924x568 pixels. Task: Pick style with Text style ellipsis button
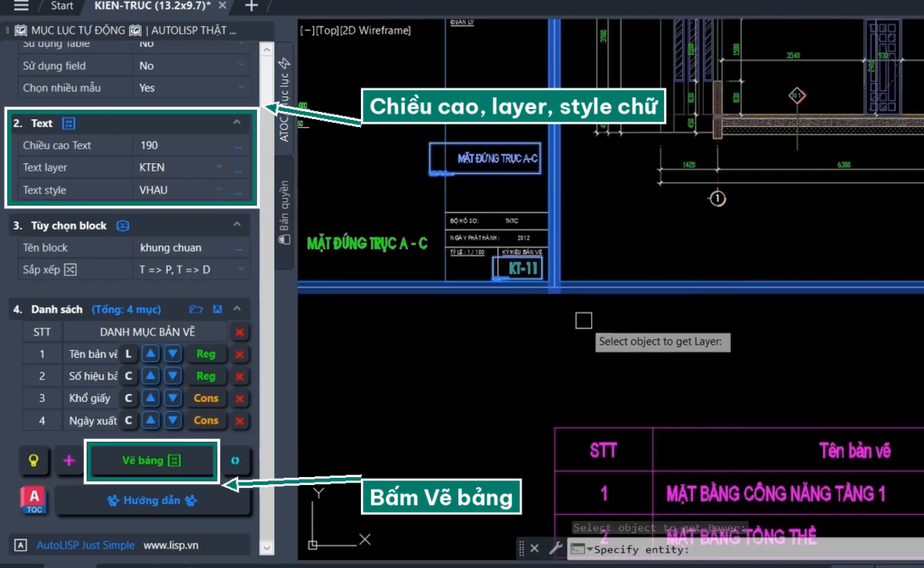(x=238, y=191)
